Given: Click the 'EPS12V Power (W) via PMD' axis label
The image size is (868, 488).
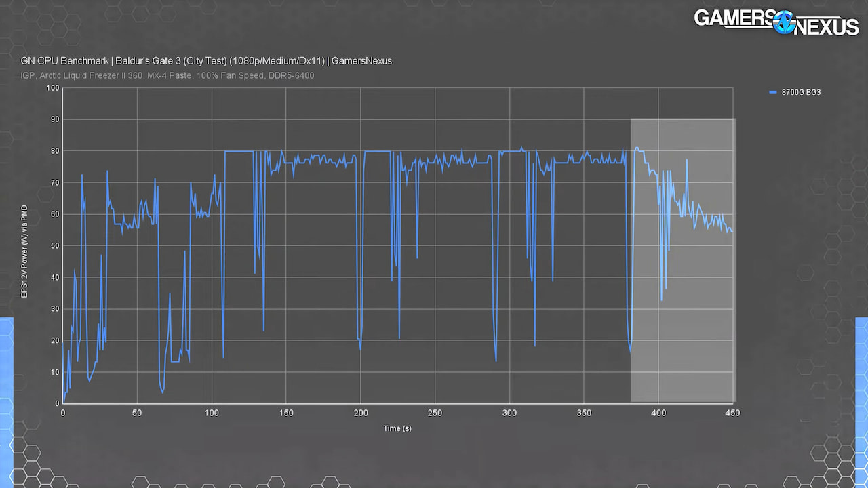Looking at the screenshot, I should click(x=25, y=251).
